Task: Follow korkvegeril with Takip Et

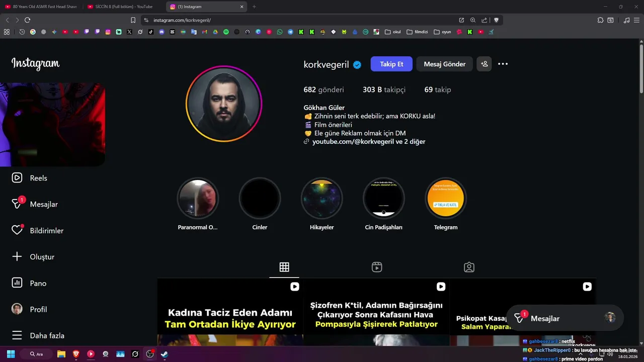Action: (391, 64)
